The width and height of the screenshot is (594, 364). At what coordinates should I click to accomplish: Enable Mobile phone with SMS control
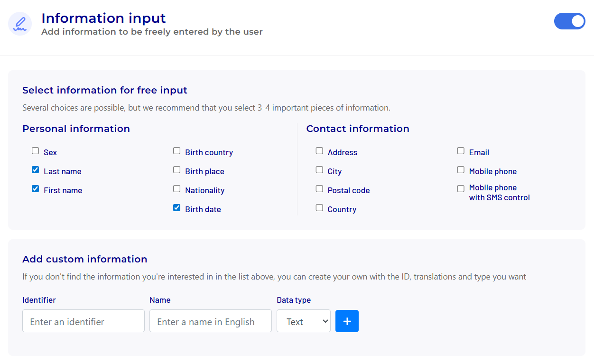tap(461, 189)
